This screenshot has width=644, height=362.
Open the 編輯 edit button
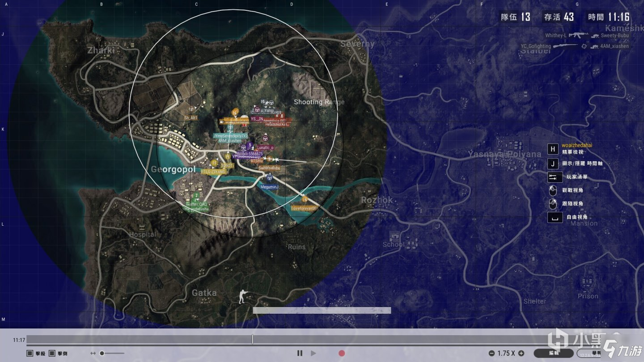[553, 353]
